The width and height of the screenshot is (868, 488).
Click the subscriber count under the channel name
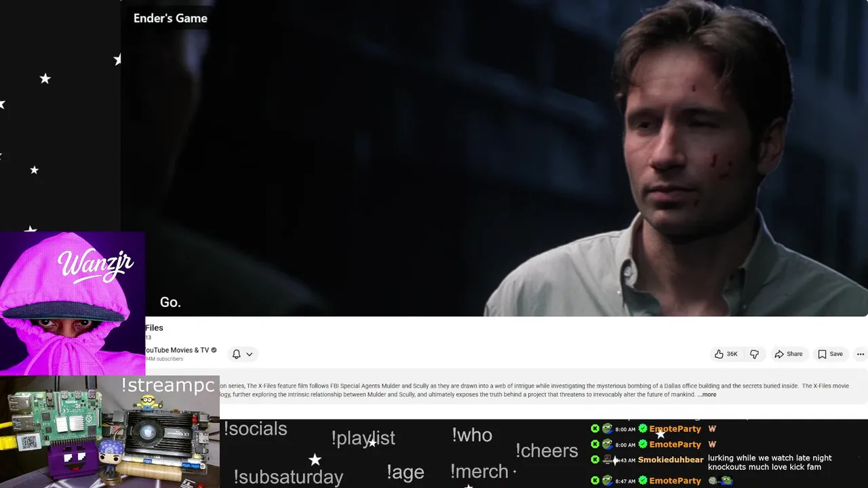pyautogui.click(x=163, y=359)
